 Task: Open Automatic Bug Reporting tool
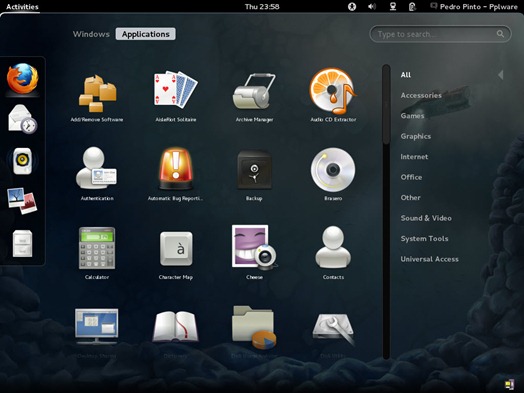coord(175,174)
